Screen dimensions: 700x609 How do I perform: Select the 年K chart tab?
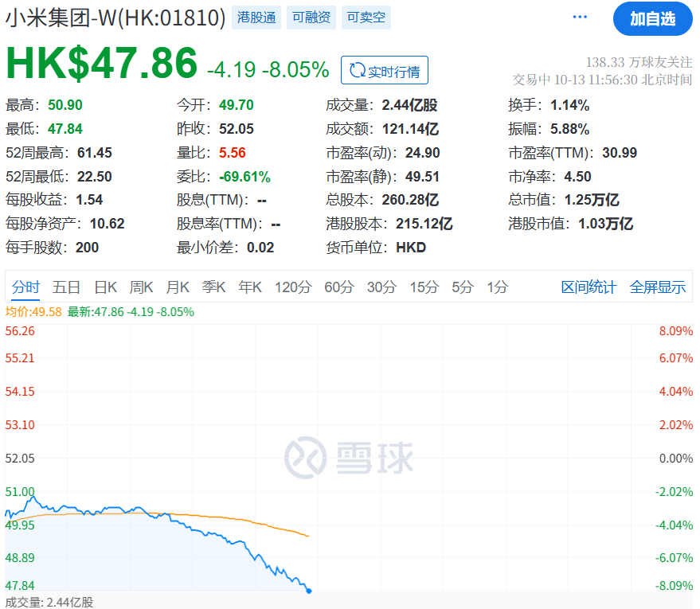tap(250, 287)
